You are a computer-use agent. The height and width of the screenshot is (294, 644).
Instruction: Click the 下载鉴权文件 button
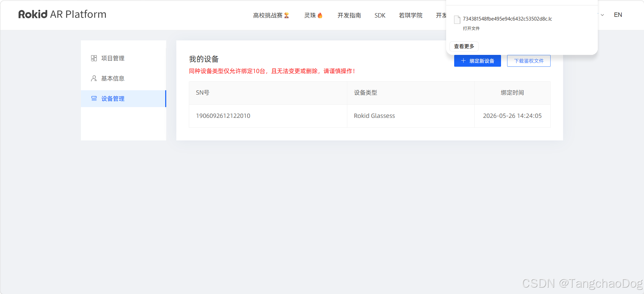pyautogui.click(x=529, y=61)
